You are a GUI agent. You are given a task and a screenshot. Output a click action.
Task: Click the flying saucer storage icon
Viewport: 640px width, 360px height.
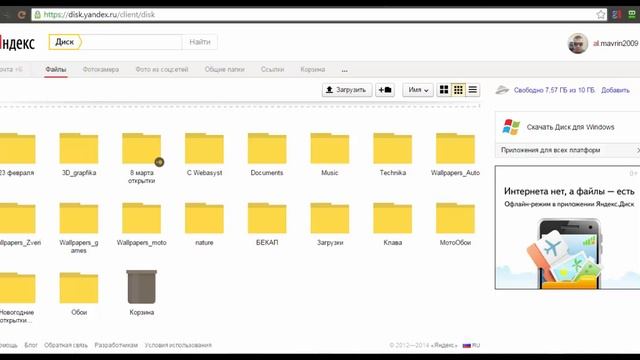tap(502, 90)
